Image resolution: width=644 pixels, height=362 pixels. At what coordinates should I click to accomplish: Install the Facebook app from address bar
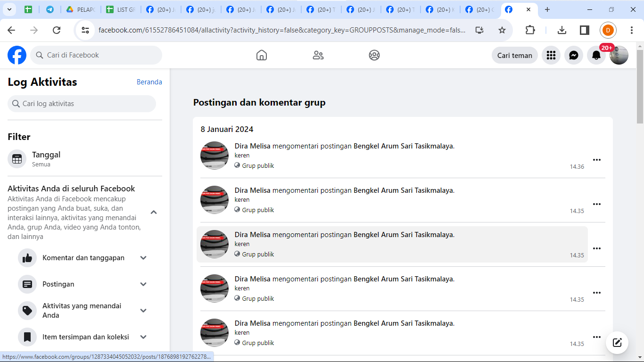[479, 30]
